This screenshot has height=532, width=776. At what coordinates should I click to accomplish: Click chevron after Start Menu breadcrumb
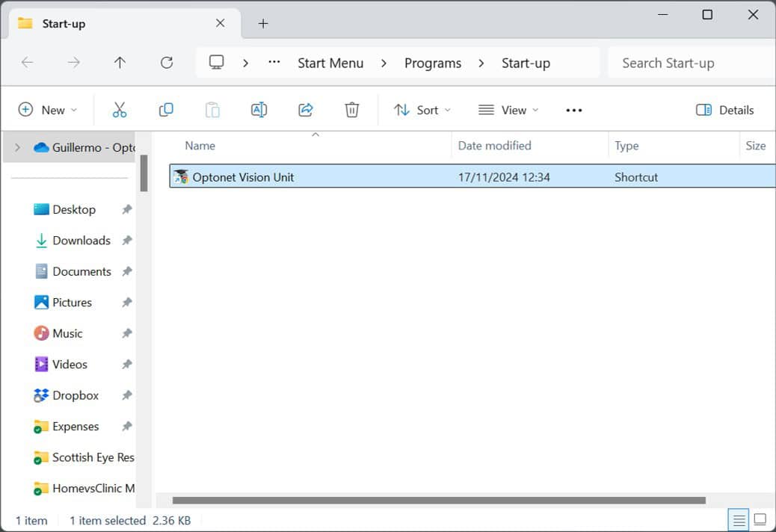(x=384, y=64)
